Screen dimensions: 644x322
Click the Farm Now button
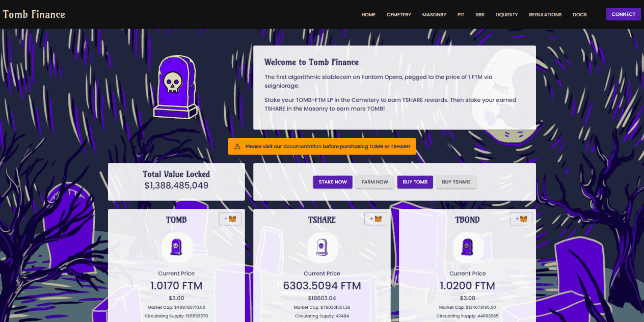pyautogui.click(x=375, y=182)
